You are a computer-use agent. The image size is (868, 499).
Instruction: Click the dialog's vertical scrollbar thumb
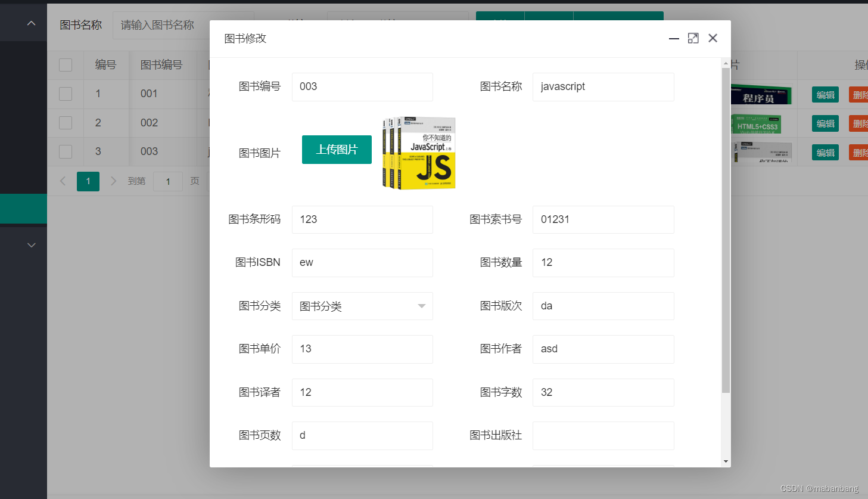point(726,230)
